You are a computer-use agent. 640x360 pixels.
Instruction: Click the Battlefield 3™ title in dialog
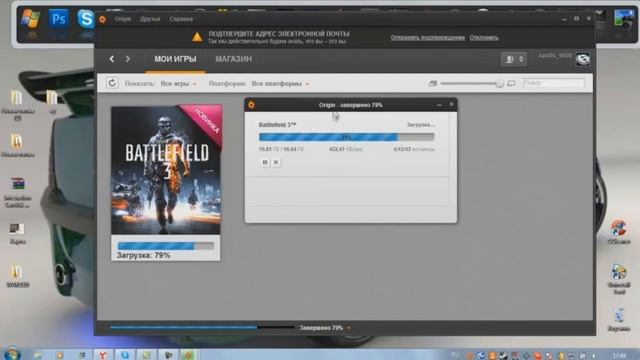pos(277,125)
